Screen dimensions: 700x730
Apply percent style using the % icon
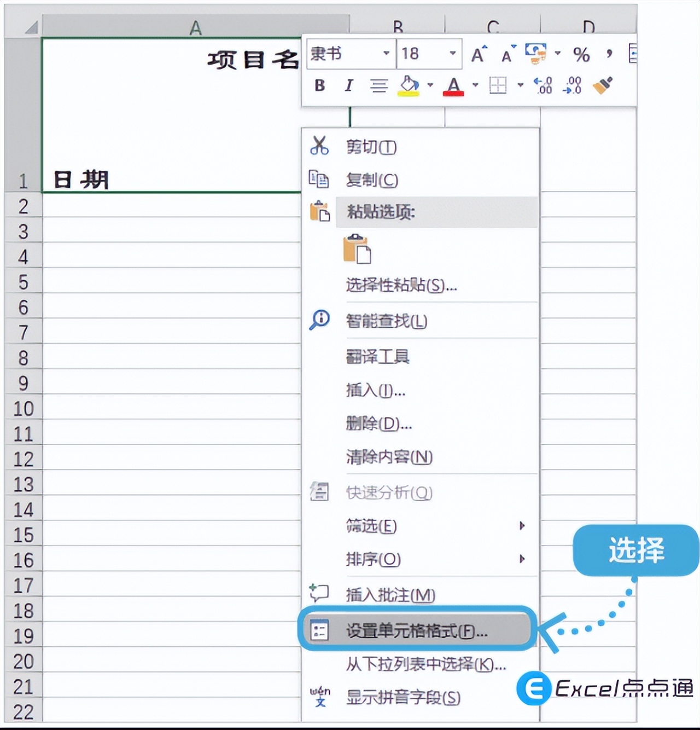(581, 54)
